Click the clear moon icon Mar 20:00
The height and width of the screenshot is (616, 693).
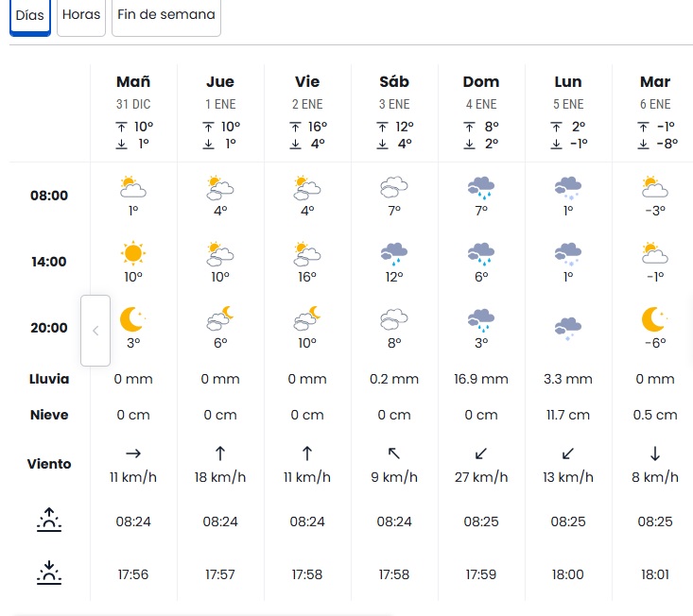pos(654,318)
